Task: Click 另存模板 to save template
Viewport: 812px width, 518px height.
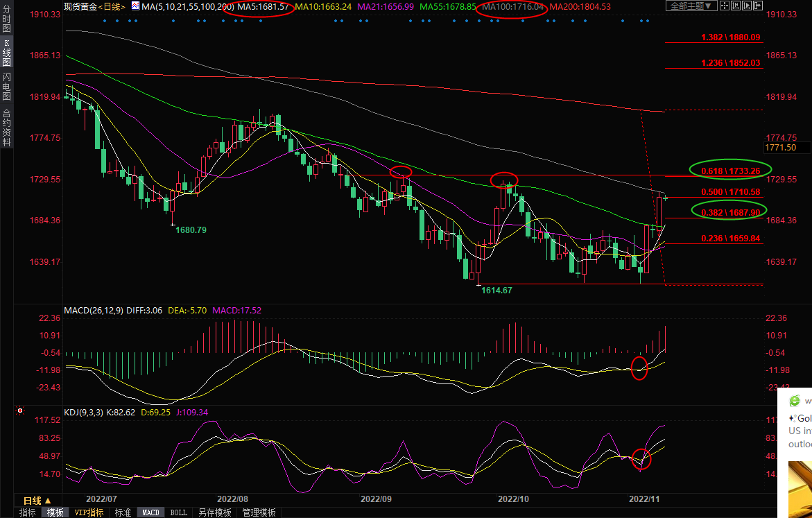Action: coord(214,512)
